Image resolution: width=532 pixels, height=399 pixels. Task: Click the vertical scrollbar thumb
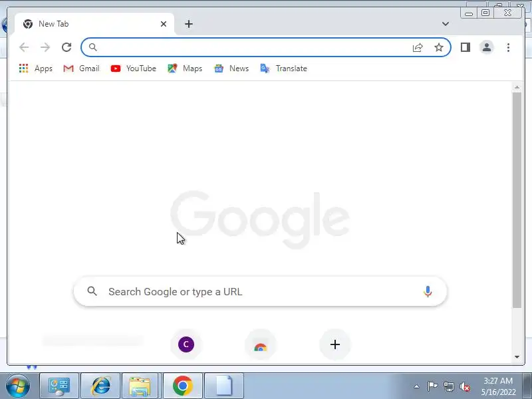[517, 200]
